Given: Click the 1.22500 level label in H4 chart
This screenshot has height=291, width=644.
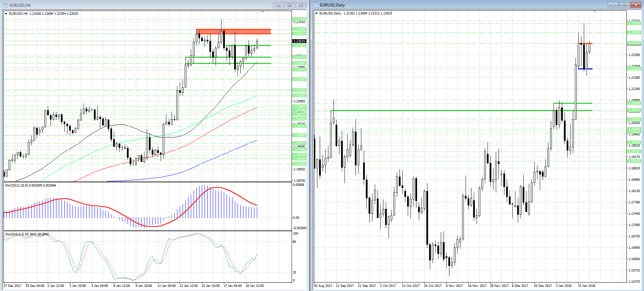Looking at the screenshot, I should (299, 45).
